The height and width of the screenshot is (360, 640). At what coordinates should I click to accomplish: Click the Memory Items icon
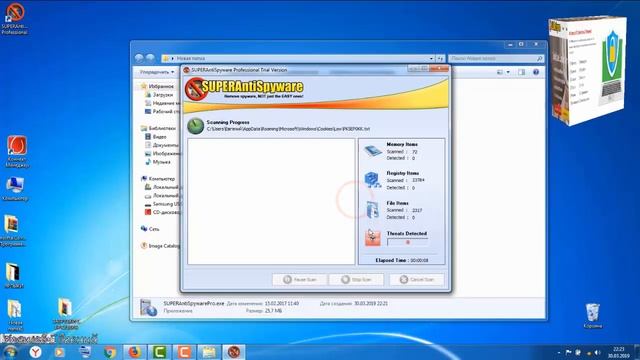tap(373, 151)
